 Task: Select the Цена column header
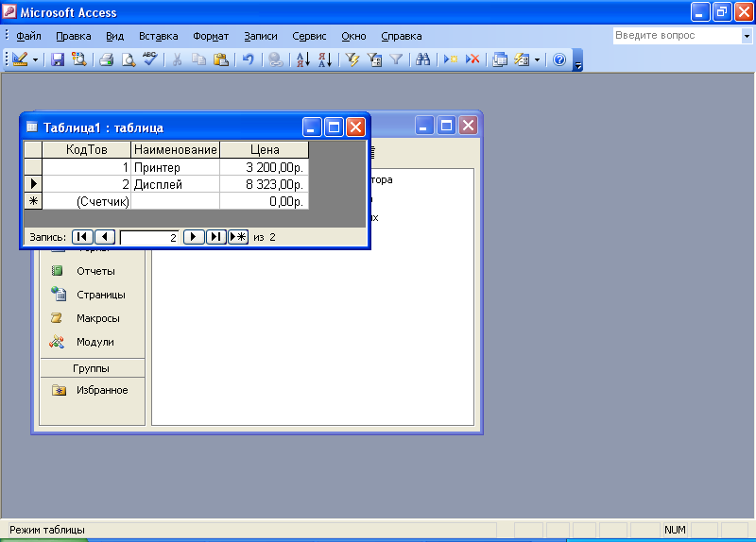tap(265, 150)
